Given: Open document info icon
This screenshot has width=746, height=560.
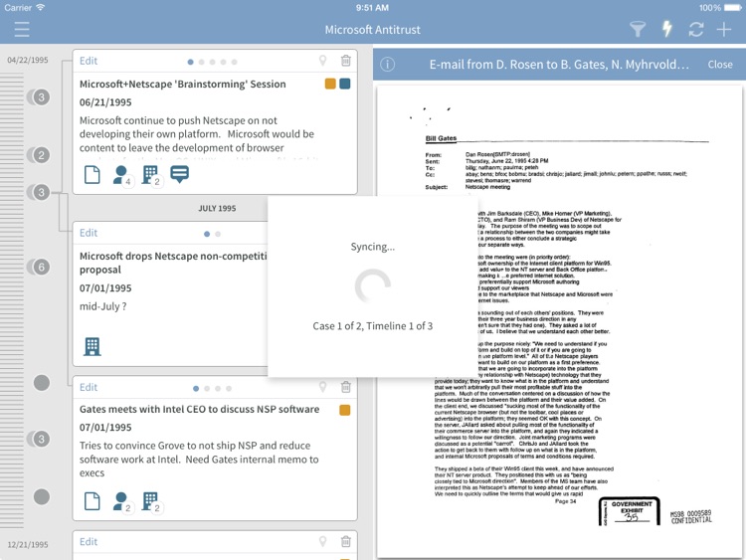Looking at the screenshot, I should coord(387,65).
